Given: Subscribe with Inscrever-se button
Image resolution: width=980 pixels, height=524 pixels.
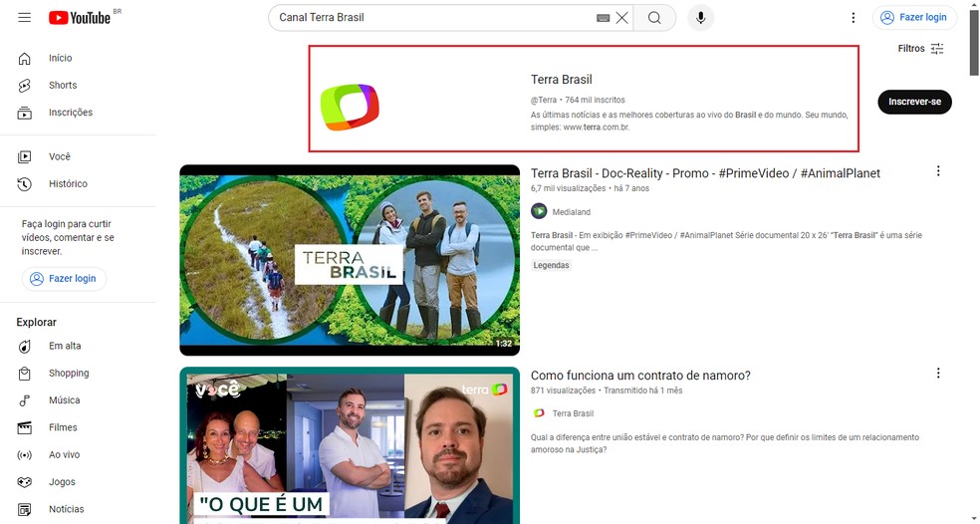Looking at the screenshot, I should (914, 102).
